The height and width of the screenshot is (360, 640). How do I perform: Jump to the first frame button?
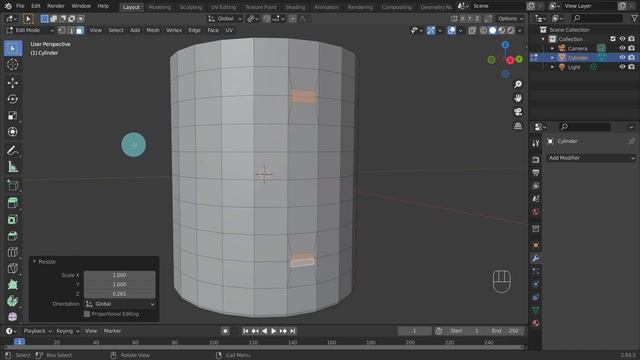point(245,331)
